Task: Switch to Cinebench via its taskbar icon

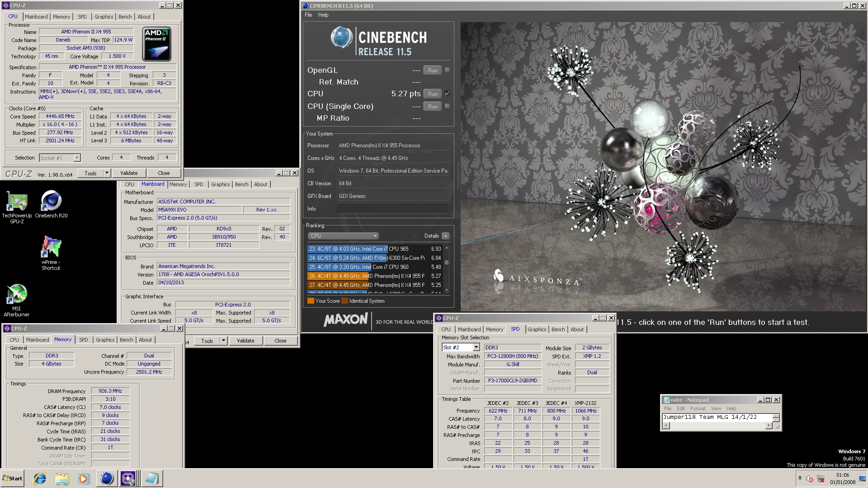Action: [107, 479]
